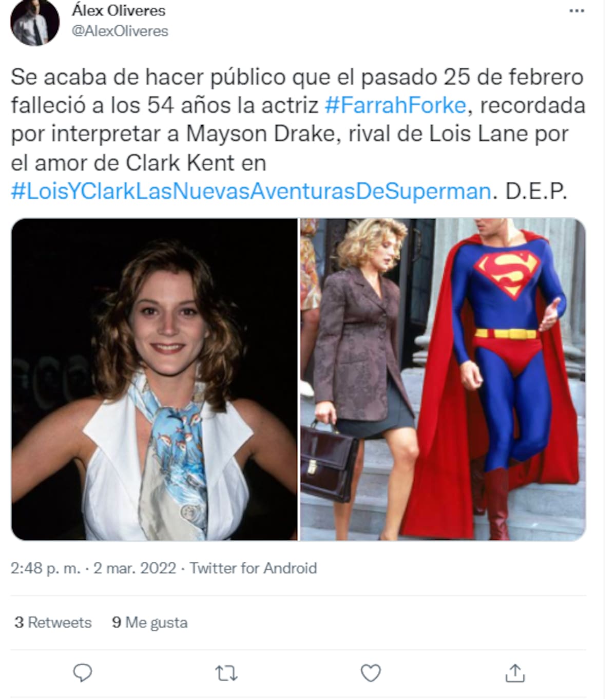Click the Twitter for Android source label
This screenshot has width=616, height=699.
tap(253, 568)
